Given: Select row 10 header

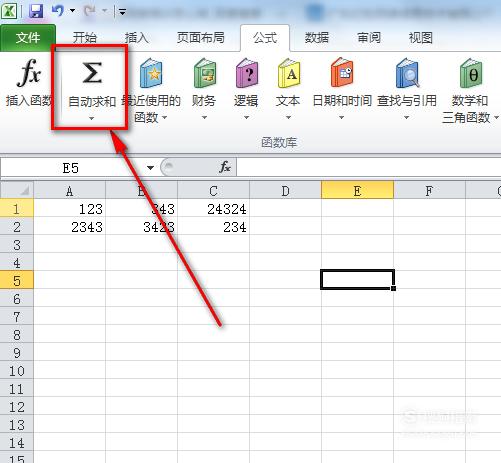Looking at the screenshot, I should pyautogui.click(x=17, y=371).
